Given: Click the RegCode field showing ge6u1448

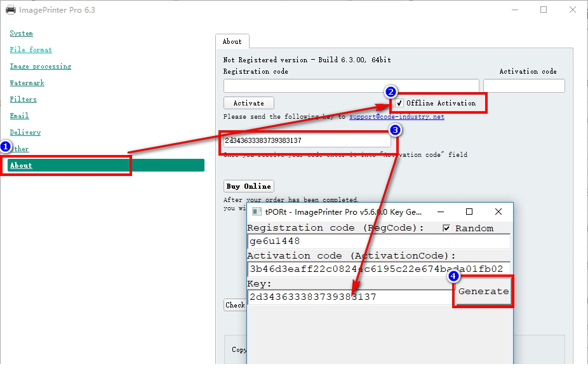Looking at the screenshot, I should [x=379, y=241].
